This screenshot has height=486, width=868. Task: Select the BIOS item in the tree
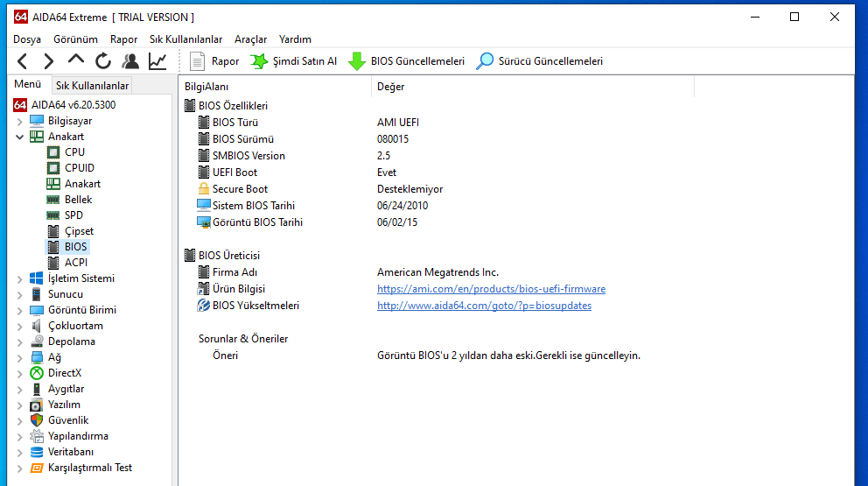[x=75, y=247]
